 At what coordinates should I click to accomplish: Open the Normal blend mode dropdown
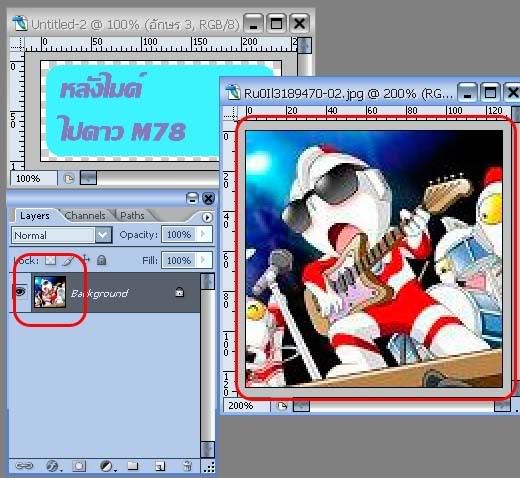(103, 235)
